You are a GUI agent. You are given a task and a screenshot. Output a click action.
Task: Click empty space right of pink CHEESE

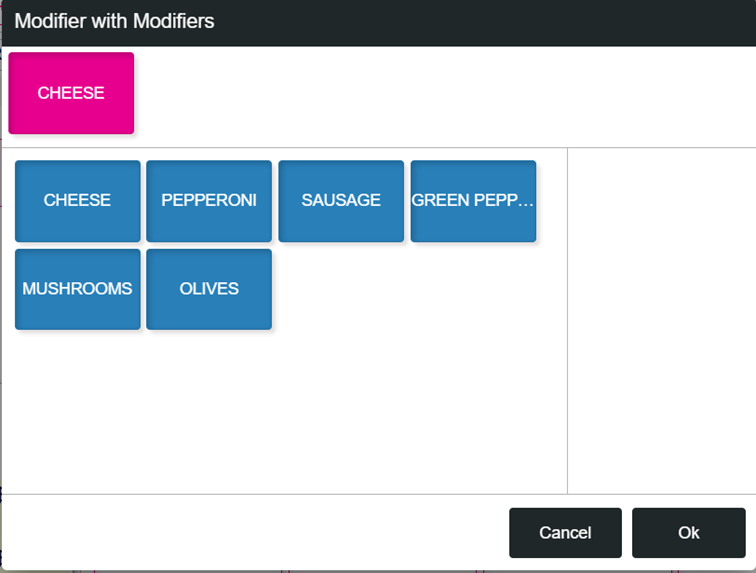point(440,95)
